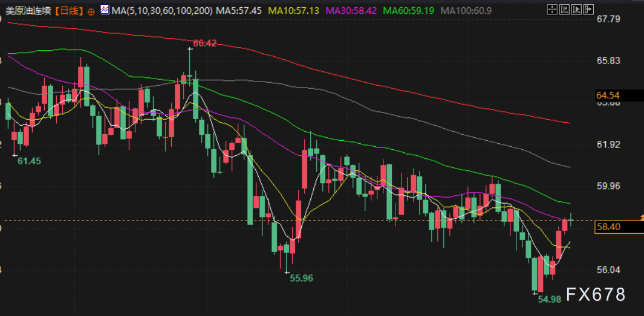The height and width of the screenshot is (316, 644).
Task: Select the MA5:57.45 legend label
Action: coord(239,10)
